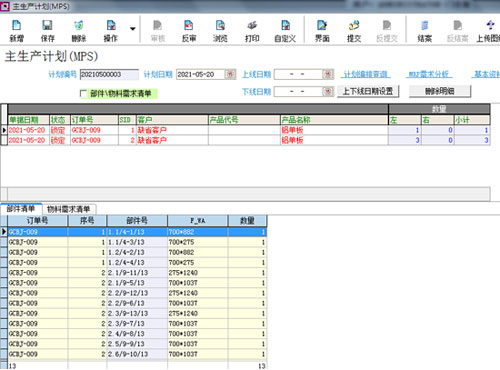Viewport: 500px width, 370px height.
Task: Click the 订单号 header in upper grid
Action: (94, 120)
